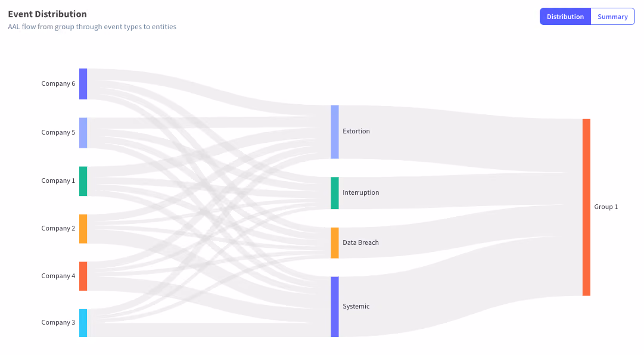Screen dimensions: 644x355
Task: Select the Extortion node bar
Action: (x=335, y=132)
